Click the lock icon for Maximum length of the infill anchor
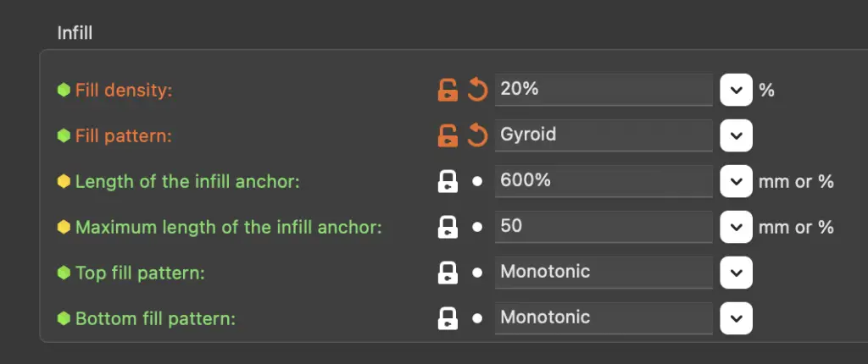 pos(448,227)
